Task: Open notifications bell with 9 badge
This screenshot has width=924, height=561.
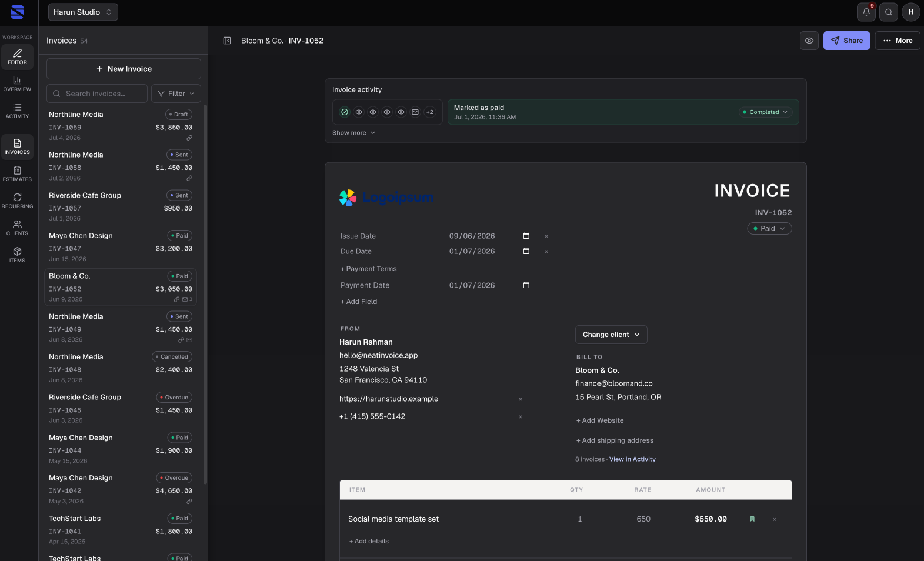Action: pyautogui.click(x=866, y=12)
